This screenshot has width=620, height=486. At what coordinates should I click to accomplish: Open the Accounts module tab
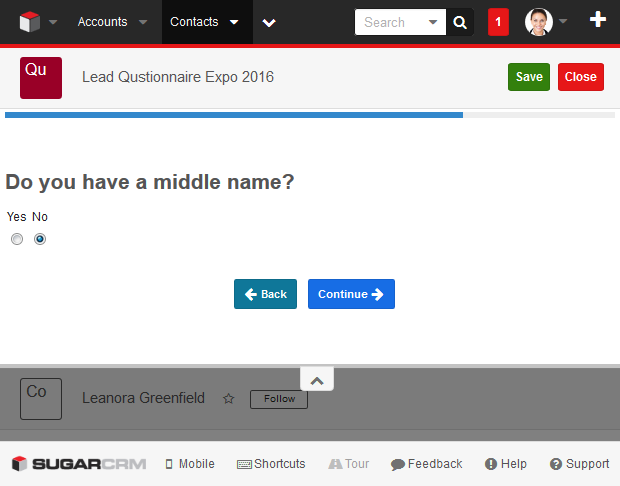tap(102, 22)
